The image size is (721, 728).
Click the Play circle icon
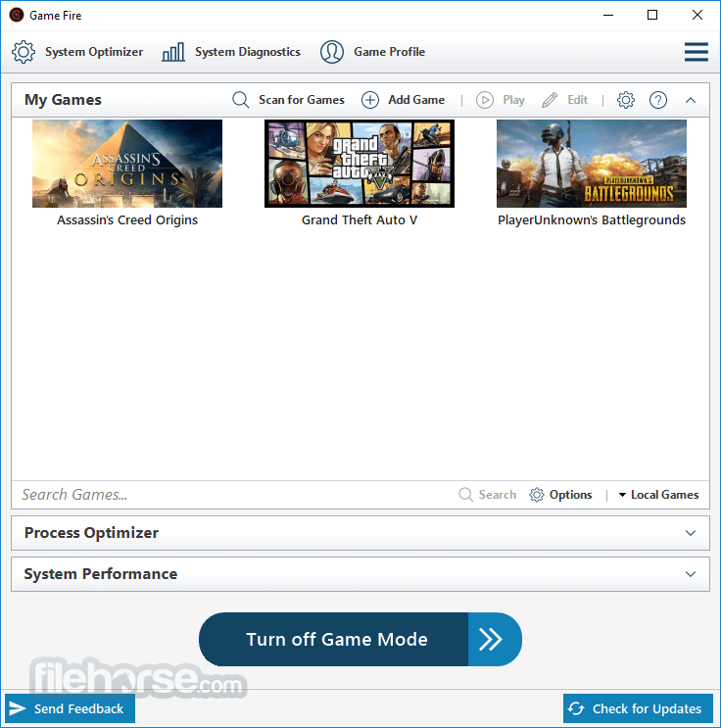click(x=485, y=100)
